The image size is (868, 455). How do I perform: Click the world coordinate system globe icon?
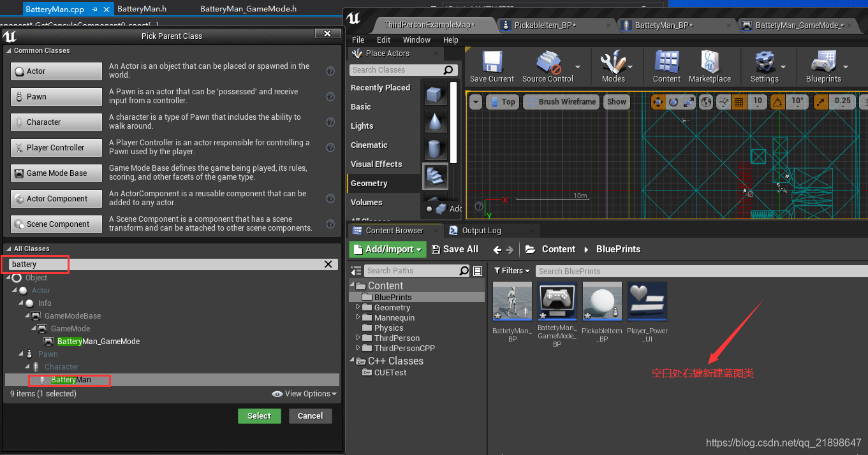(706, 101)
